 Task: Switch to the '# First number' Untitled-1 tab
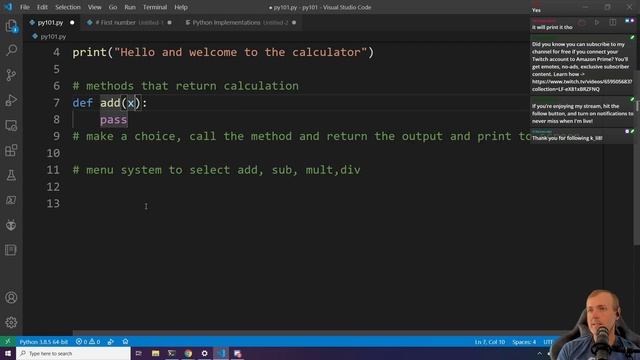click(x=129, y=22)
